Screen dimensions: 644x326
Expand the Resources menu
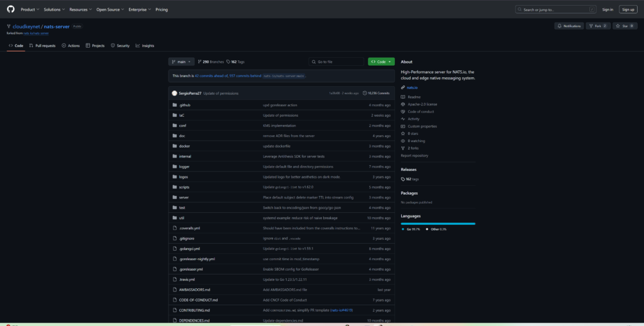80,9
